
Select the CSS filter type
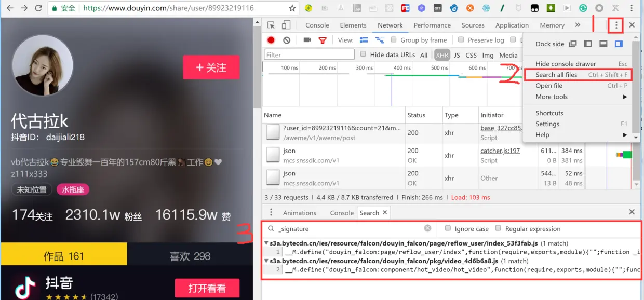point(471,55)
